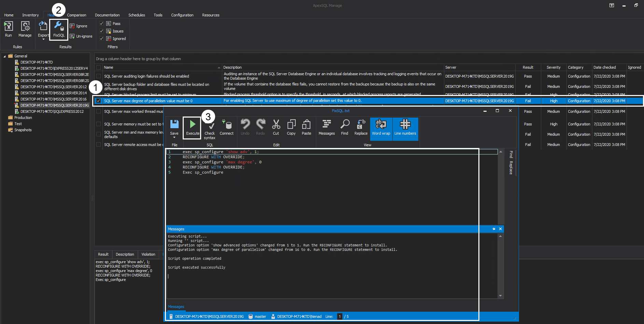Ignore the selected result
Screen dimensions: 644x324
78,26
